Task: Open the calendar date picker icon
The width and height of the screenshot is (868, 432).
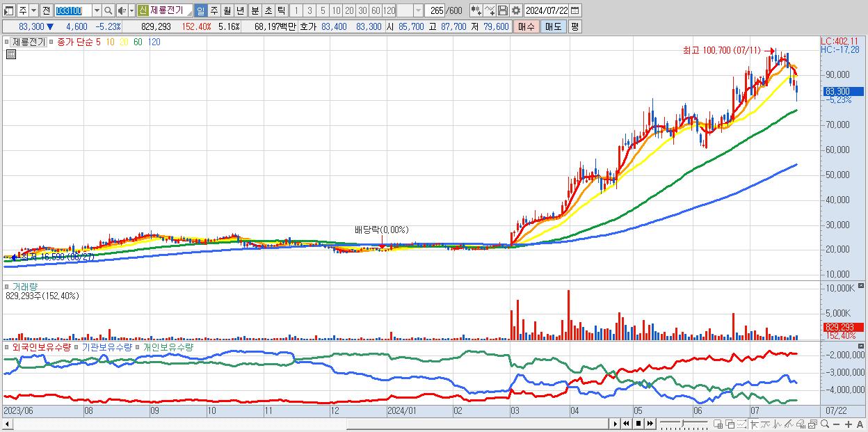Action: tap(574, 10)
